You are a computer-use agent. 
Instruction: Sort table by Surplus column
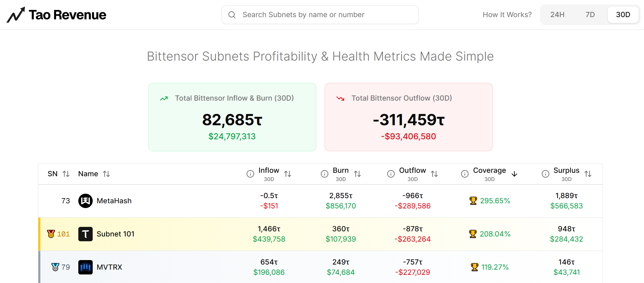tap(588, 174)
